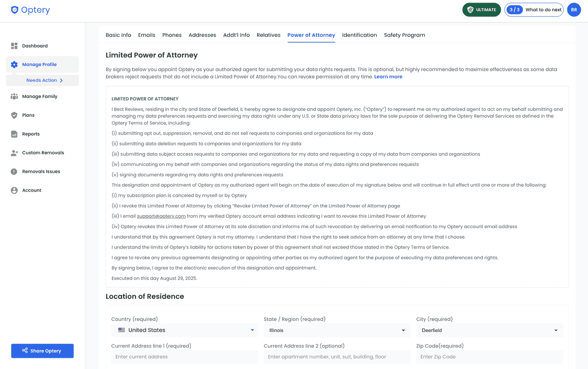The height and width of the screenshot is (369, 588).
Task: Click the Custom Removals person icon
Action: [x=14, y=153]
